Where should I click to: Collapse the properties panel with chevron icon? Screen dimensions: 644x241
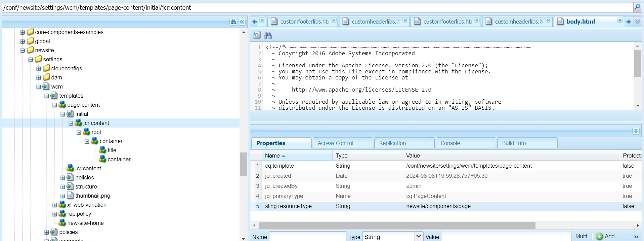(x=636, y=131)
